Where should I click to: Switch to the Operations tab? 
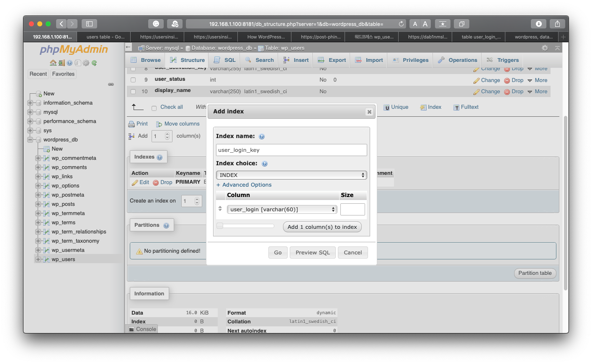pos(458,60)
